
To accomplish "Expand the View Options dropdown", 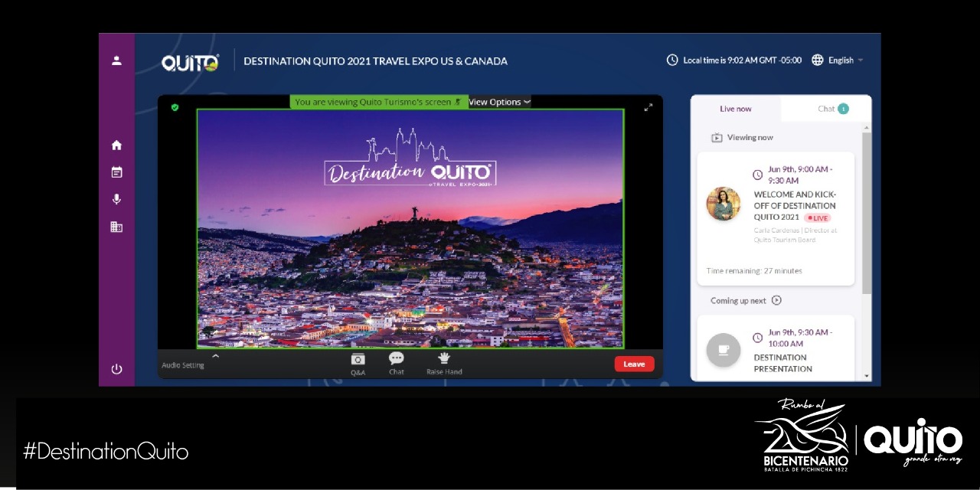I will point(499,102).
